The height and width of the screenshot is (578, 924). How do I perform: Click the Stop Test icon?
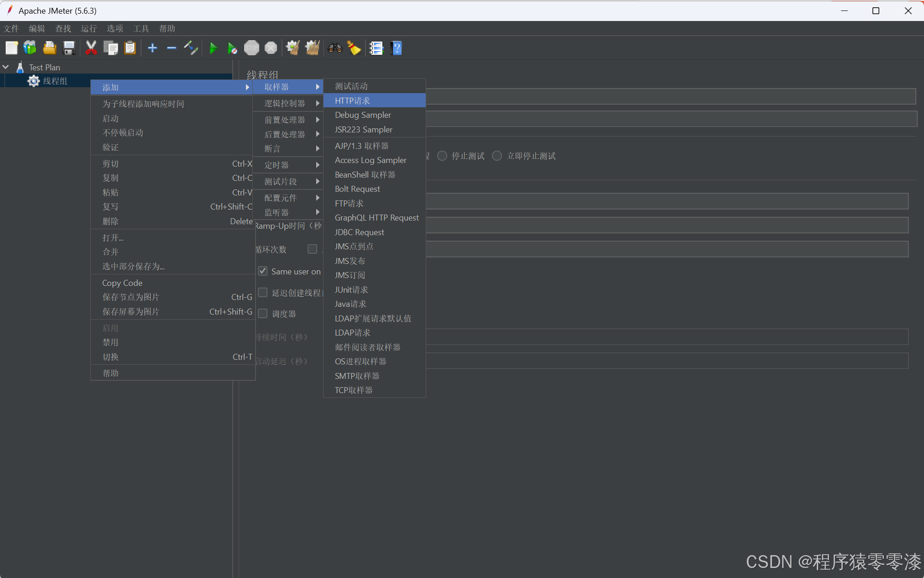(251, 48)
